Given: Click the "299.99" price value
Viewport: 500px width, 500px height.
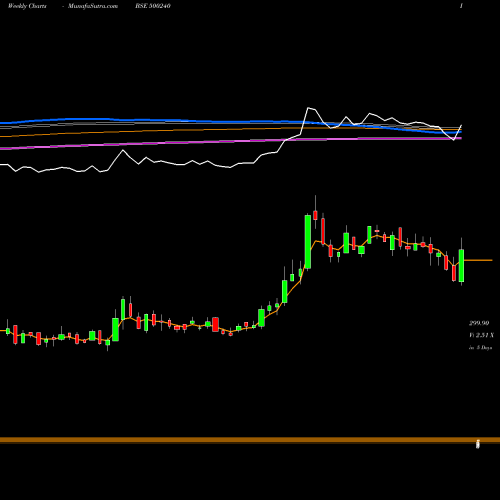Looking at the screenshot, I should (479, 323).
